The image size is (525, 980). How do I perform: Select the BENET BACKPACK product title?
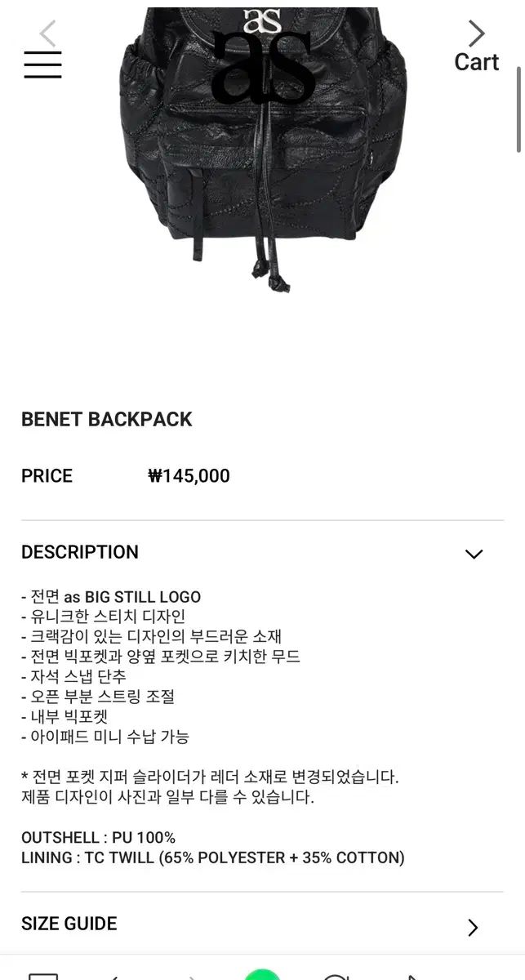tap(107, 419)
